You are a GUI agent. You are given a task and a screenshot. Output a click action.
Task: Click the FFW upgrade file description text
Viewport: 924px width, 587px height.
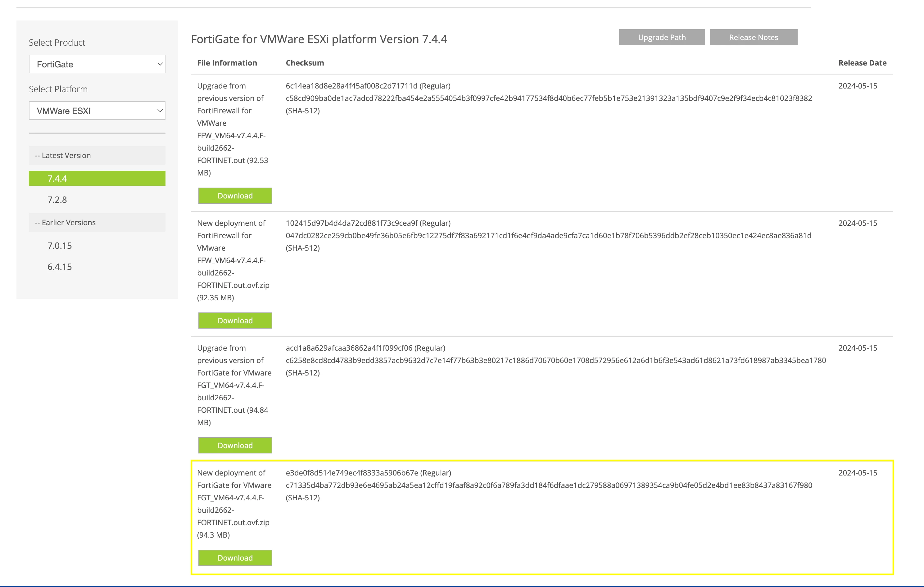pyautogui.click(x=233, y=130)
